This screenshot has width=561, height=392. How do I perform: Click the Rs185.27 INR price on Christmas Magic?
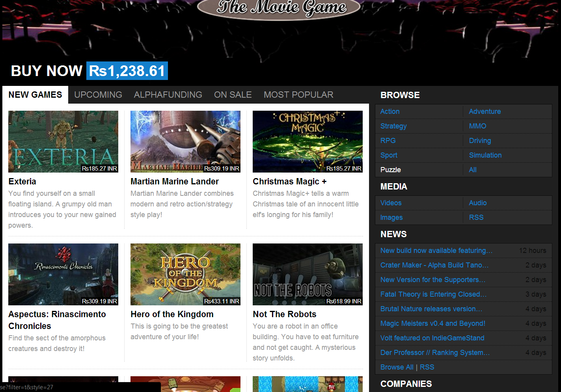coord(344,169)
